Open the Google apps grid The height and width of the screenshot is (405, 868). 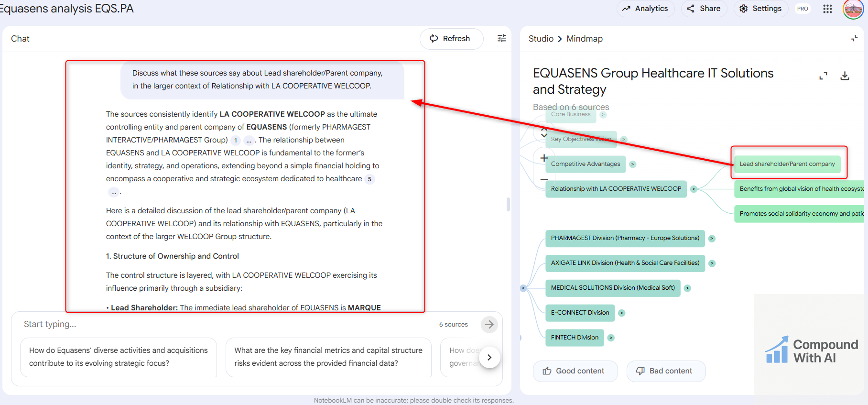(827, 9)
